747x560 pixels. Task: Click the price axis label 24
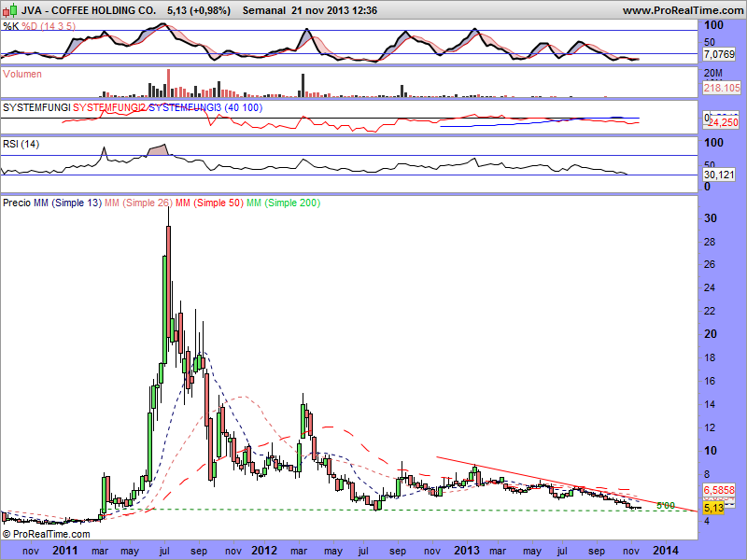click(x=710, y=287)
